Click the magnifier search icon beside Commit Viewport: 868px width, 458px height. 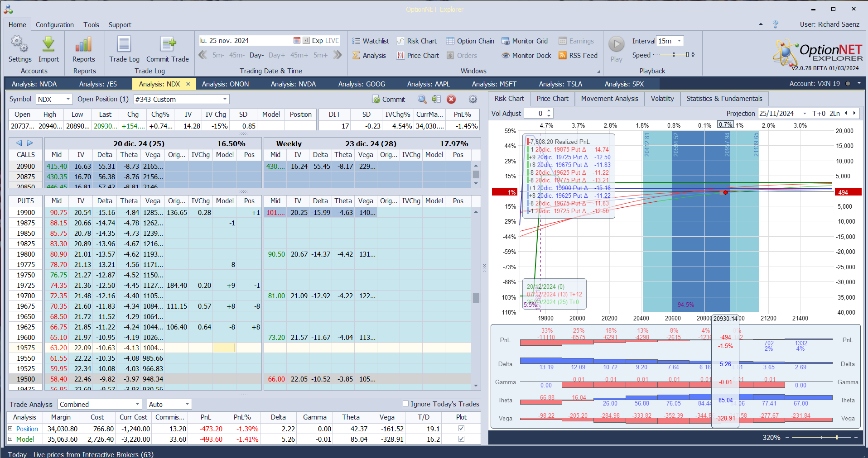(x=422, y=99)
